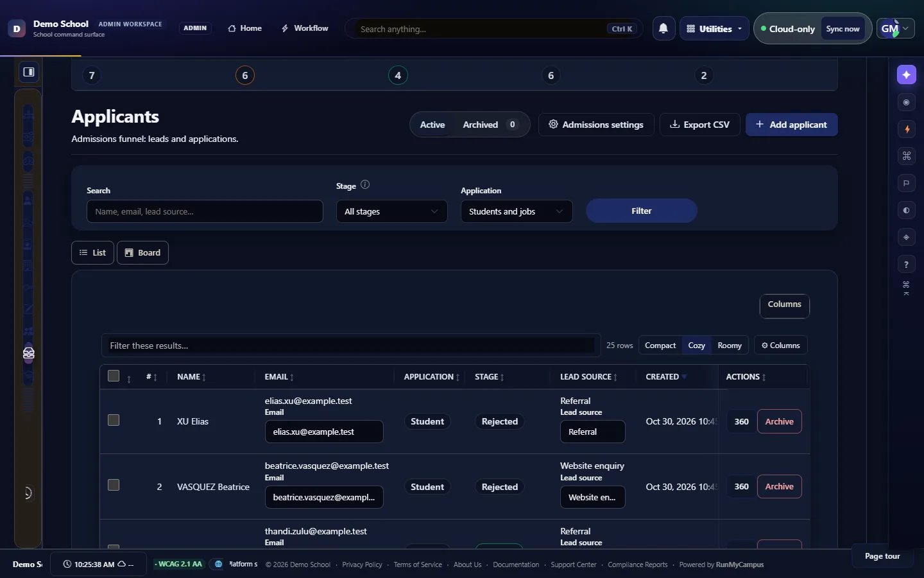Screen dimensions: 924x578
Task: Check the box for VASQUEZ Beatrice
Action: coord(114,485)
